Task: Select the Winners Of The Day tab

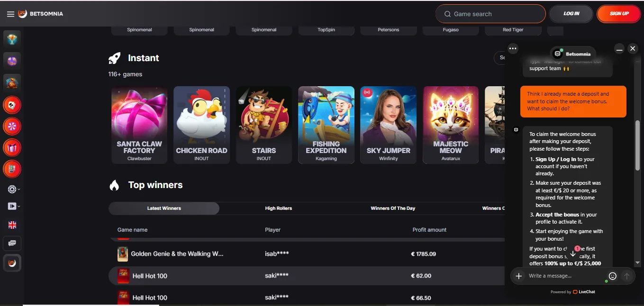Action: tap(393, 208)
